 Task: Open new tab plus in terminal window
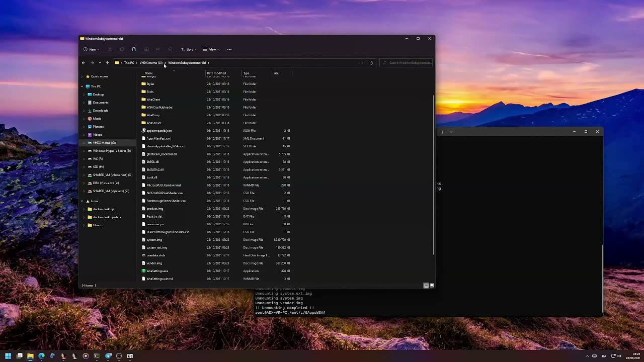[442, 132]
